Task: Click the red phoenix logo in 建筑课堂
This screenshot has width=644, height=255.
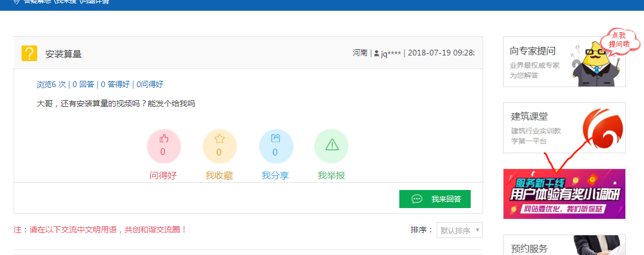Action: [x=603, y=128]
